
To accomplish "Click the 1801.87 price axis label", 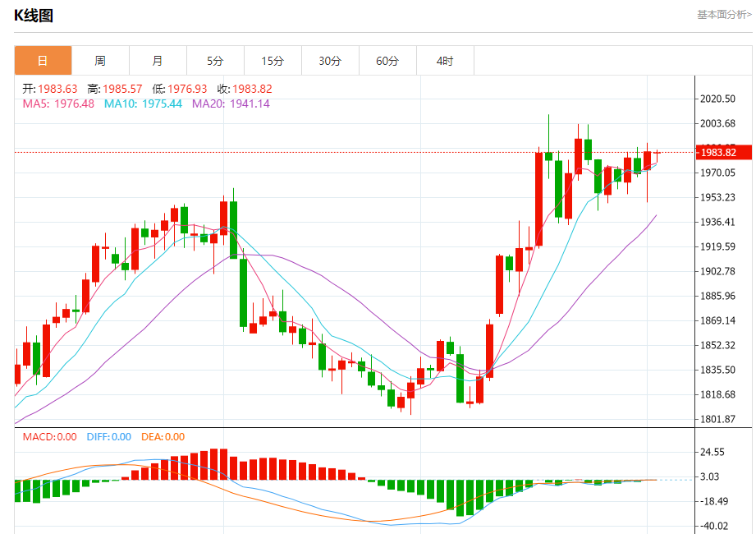I will (x=718, y=419).
